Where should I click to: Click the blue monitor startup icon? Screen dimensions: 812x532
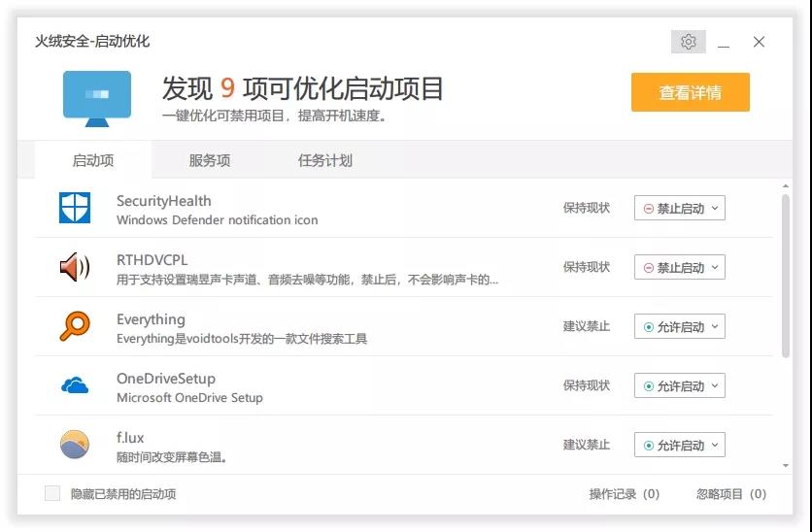point(97,99)
